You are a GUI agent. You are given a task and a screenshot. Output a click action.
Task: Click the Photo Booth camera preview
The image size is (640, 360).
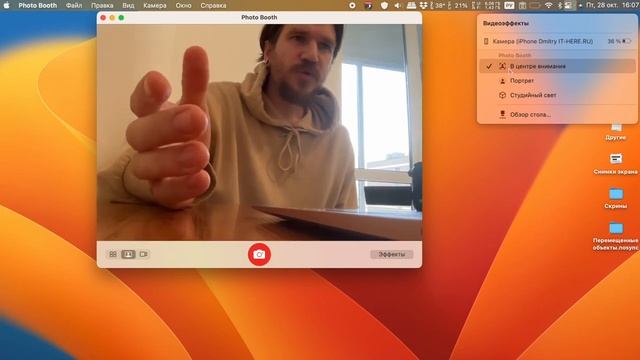click(259, 132)
